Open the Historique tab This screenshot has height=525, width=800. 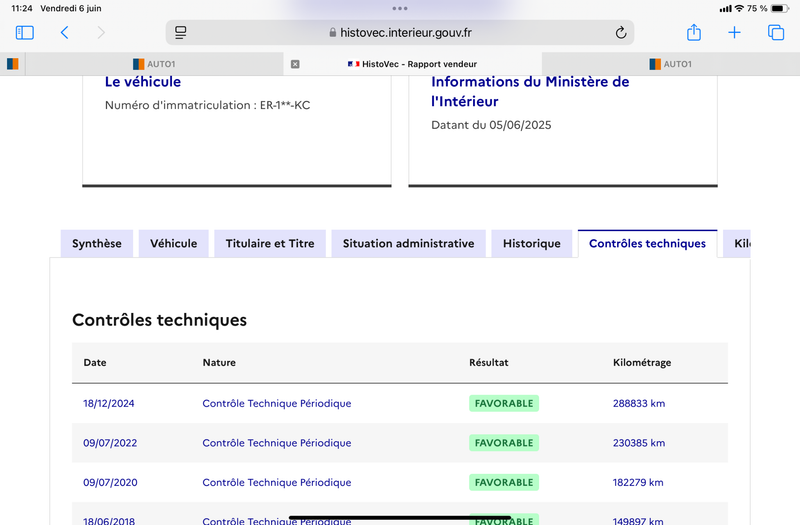coord(532,243)
